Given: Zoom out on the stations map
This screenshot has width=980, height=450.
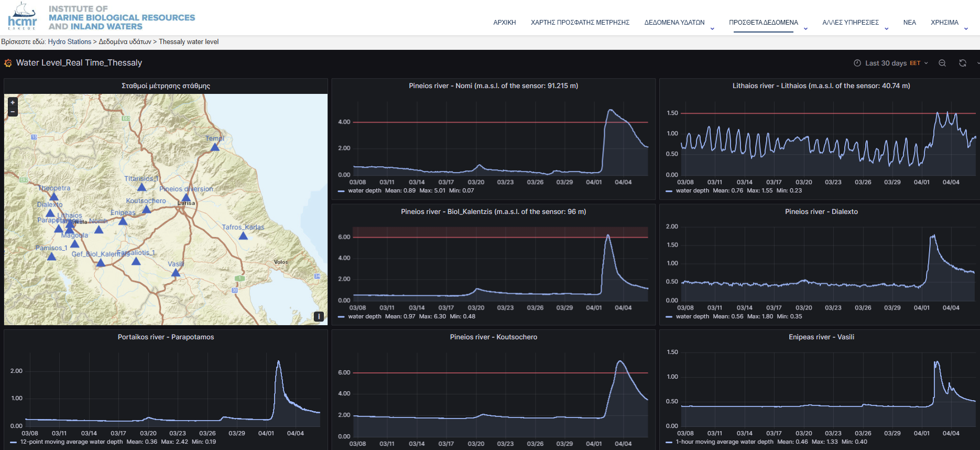Looking at the screenshot, I should tap(13, 111).
